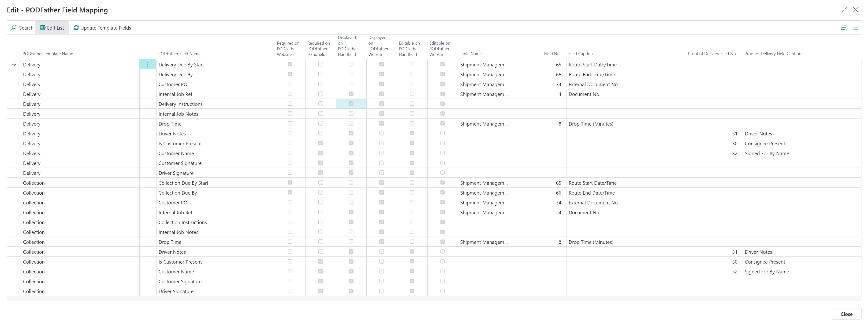Click the Search magnifier icon
Viewport: 868px width, 326px height.
tap(14, 28)
